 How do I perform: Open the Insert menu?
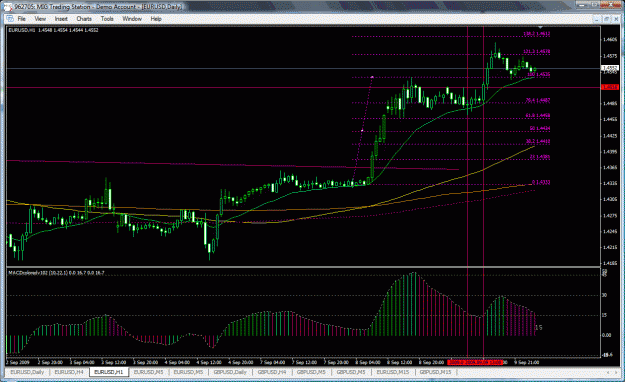click(x=61, y=19)
